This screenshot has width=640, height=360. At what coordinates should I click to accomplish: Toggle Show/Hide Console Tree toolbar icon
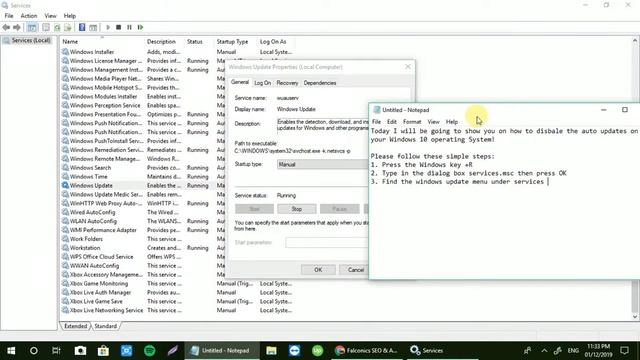tap(32, 27)
